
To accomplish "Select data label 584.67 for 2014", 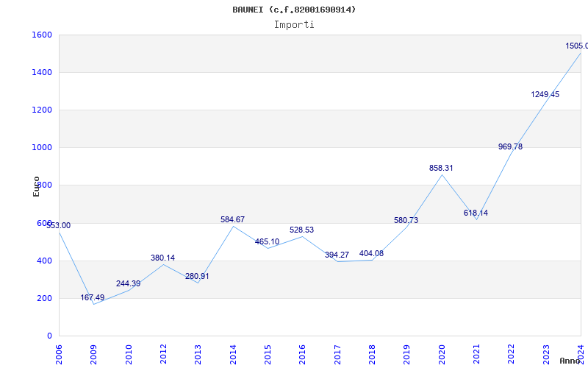I will coord(232,219).
